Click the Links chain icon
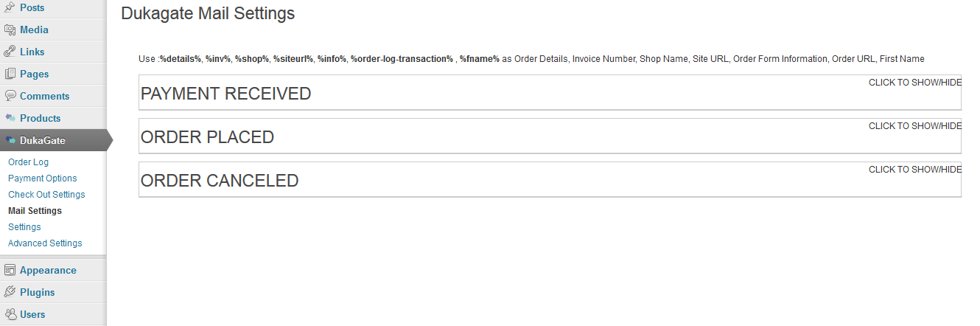Image resolution: width=980 pixels, height=326 pixels. [10, 52]
